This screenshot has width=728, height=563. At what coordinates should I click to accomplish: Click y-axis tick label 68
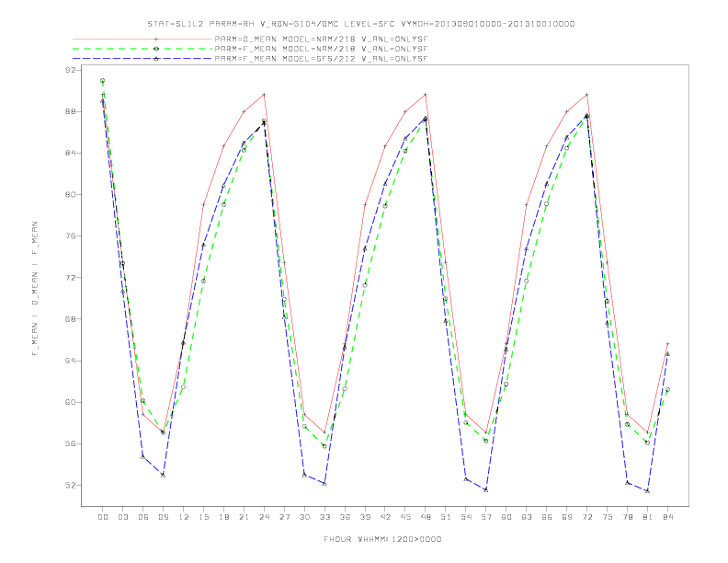pyautogui.click(x=72, y=319)
